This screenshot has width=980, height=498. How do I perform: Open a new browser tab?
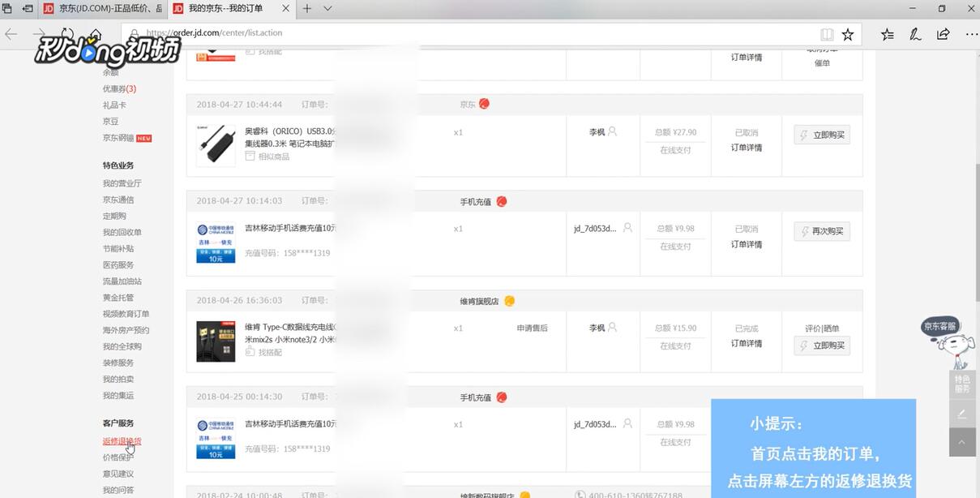pos(307,9)
